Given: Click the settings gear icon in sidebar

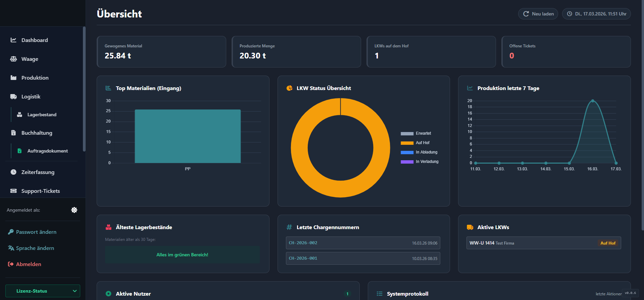Looking at the screenshot, I should click(74, 210).
